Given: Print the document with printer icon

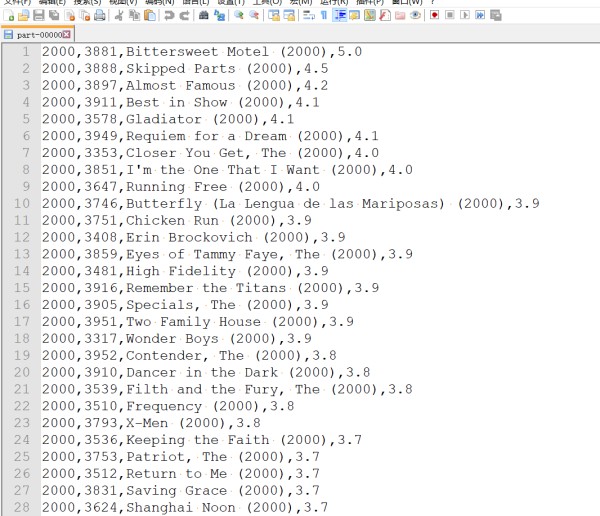Looking at the screenshot, I should (x=100, y=15).
